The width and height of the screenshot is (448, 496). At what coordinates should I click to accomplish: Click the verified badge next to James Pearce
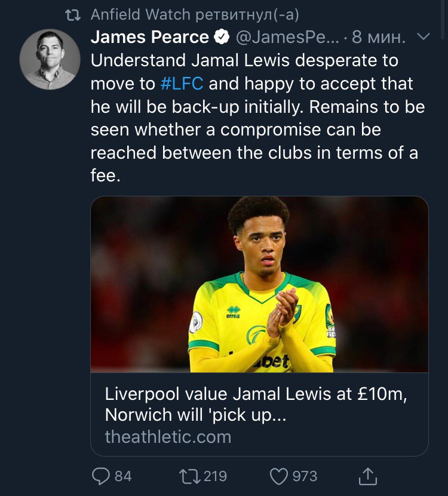(x=221, y=38)
